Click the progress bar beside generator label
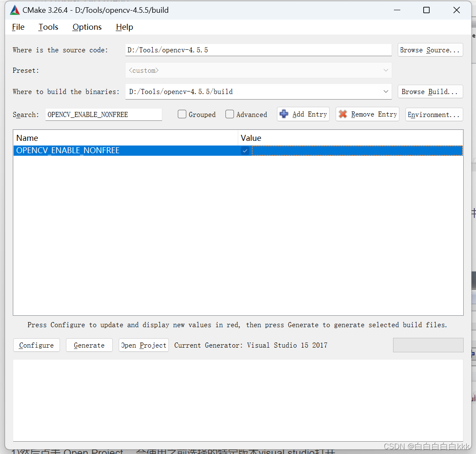The width and height of the screenshot is (476, 454). pyautogui.click(x=428, y=345)
